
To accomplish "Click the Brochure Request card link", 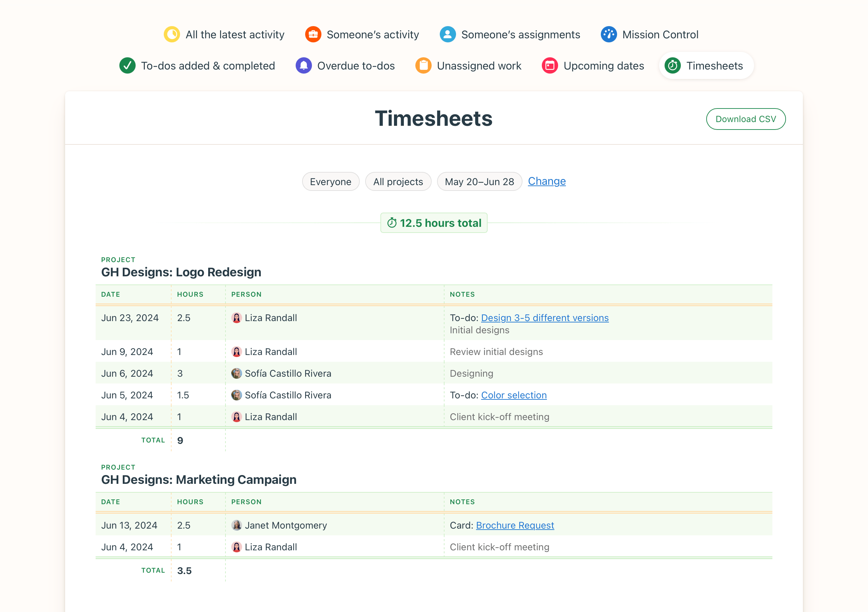I will click(x=515, y=525).
